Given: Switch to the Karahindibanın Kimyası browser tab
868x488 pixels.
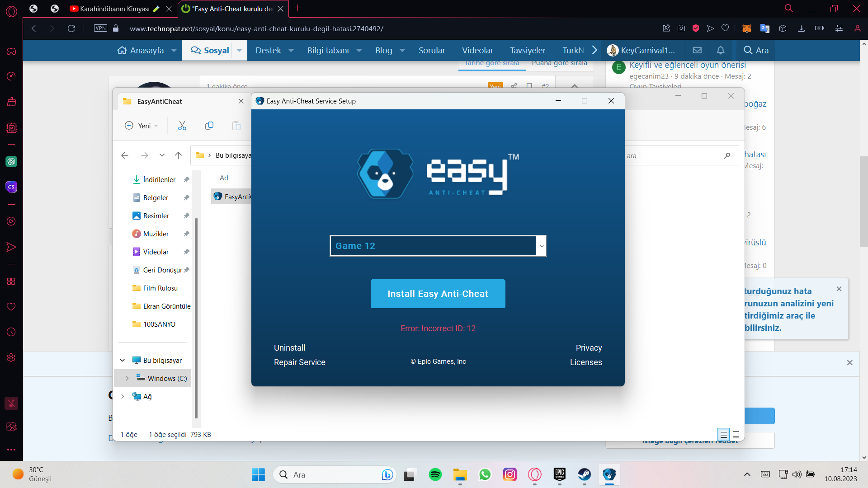Looking at the screenshot, I should coord(115,9).
